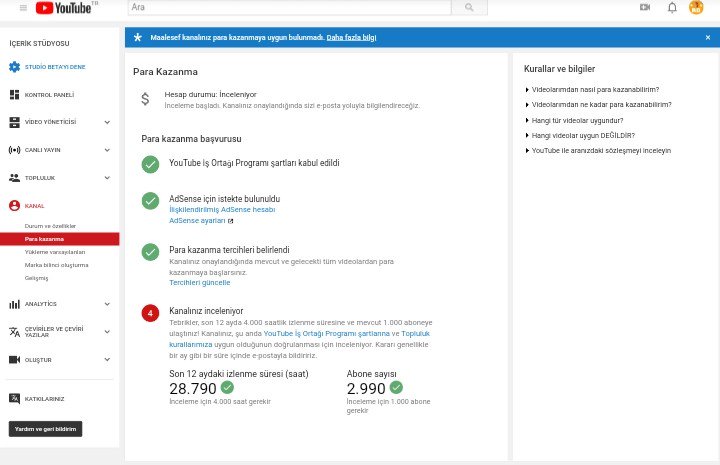Viewport: 720px width, 465px height.
Task: Click the Kanal person icon
Action: [14, 206]
